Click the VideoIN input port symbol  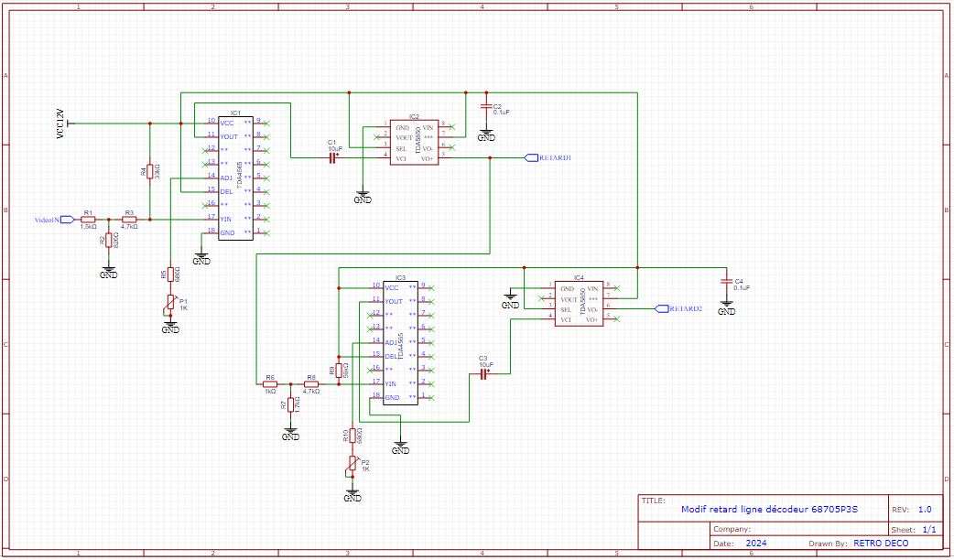point(67,220)
